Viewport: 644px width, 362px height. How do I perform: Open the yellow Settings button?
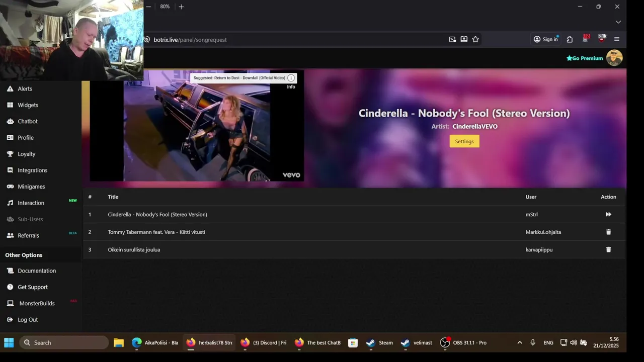click(x=464, y=141)
